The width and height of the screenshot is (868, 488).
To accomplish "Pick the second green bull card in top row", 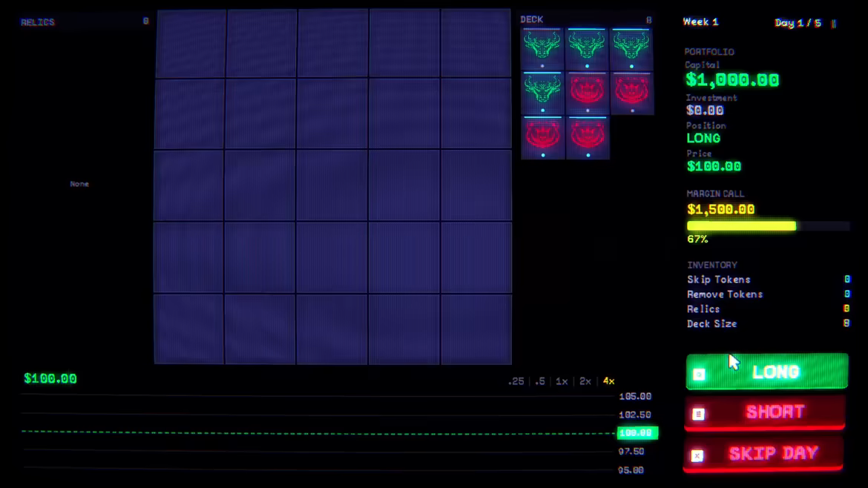I will pos(587,49).
